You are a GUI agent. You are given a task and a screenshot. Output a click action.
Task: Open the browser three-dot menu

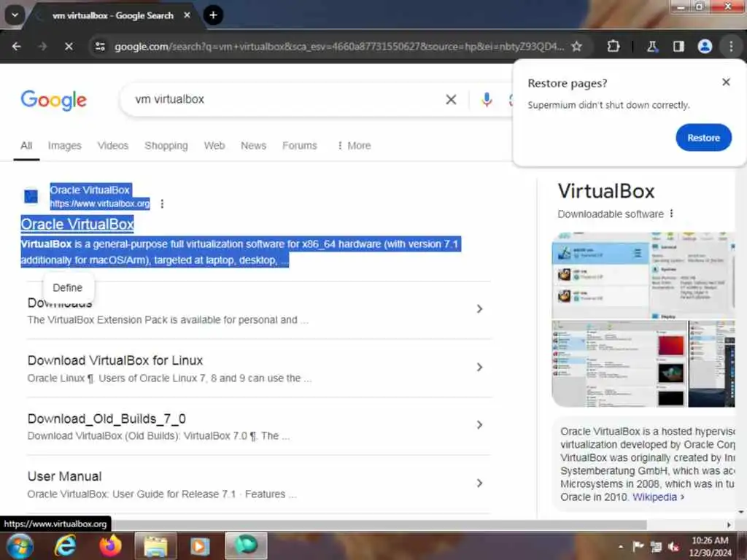click(x=731, y=46)
